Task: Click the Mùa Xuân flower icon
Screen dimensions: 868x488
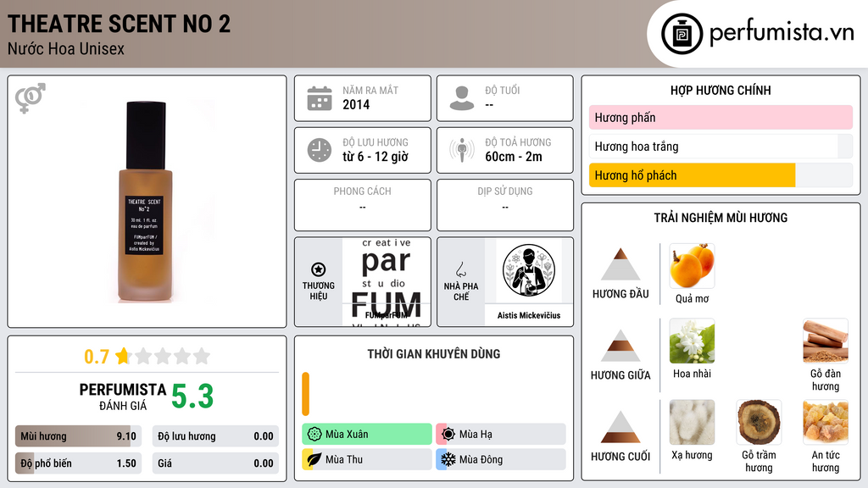Action: [x=314, y=434]
